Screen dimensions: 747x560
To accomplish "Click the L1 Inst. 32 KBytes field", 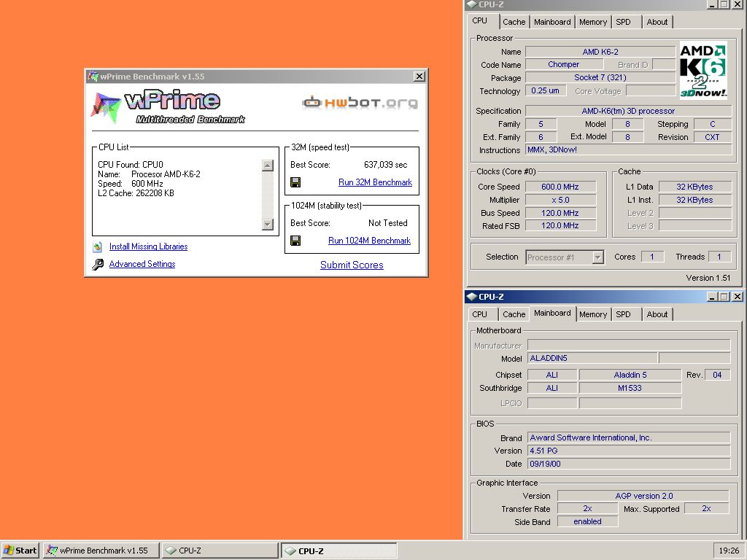I will coord(694,200).
